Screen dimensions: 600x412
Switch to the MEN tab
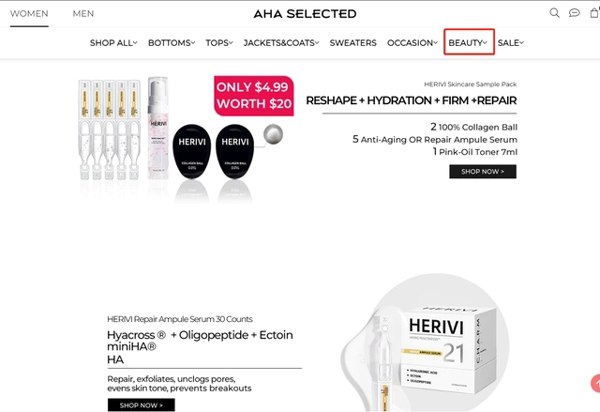[x=83, y=13]
